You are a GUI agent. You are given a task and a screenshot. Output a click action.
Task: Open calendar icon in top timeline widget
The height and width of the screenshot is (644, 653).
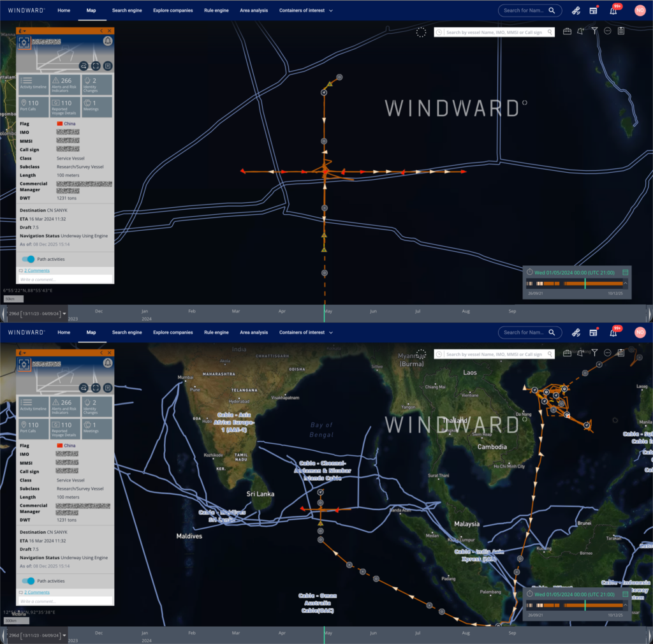coord(625,272)
